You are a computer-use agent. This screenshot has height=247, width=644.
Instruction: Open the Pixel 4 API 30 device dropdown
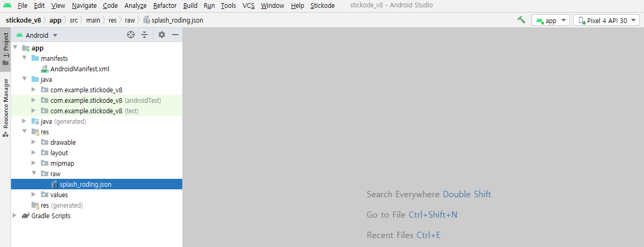coord(606,20)
